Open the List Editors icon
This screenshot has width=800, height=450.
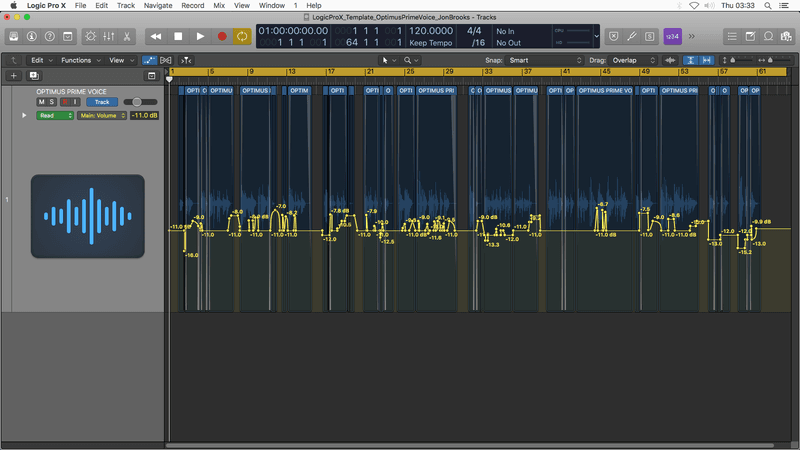coord(732,36)
